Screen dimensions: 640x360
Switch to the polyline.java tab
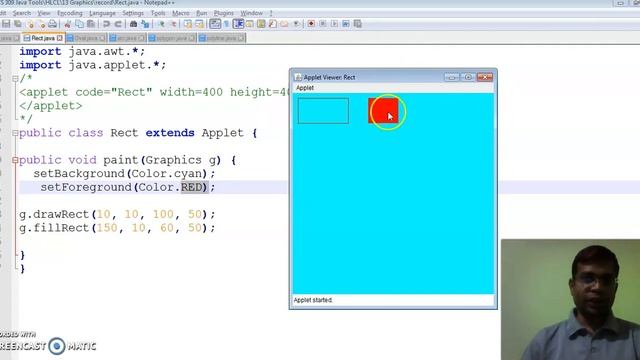(222, 38)
